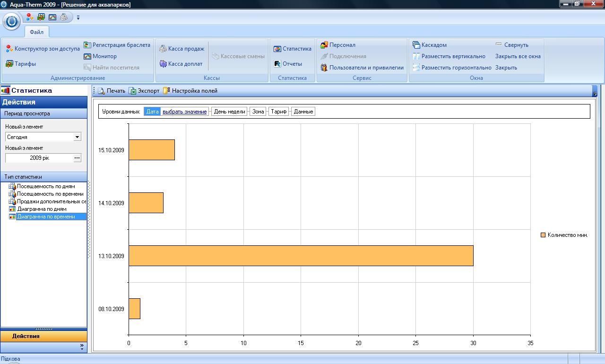Click the Тип статистики section header

(43, 177)
